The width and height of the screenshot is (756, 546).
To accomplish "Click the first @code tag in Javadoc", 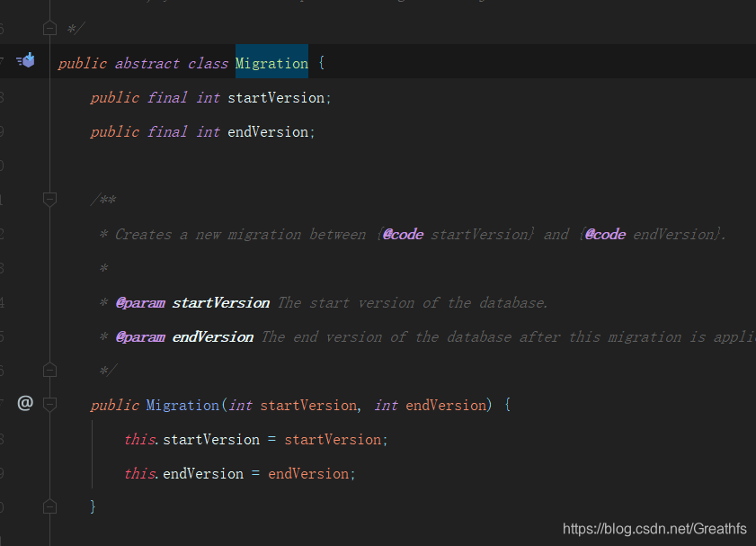I will (x=403, y=235).
